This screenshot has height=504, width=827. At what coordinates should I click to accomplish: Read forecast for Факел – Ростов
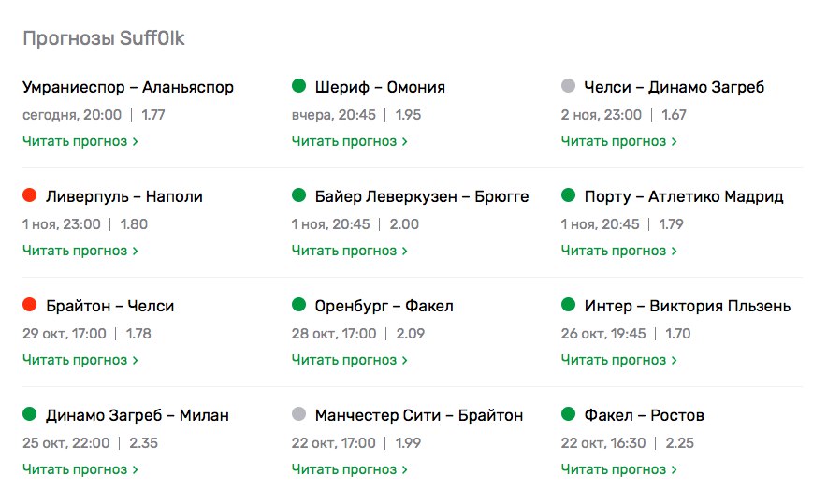(619, 469)
